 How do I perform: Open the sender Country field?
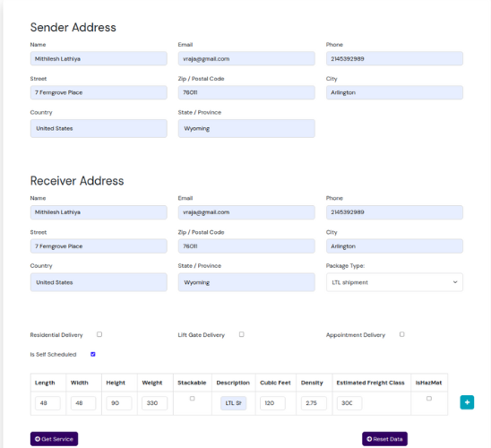click(x=99, y=128)
